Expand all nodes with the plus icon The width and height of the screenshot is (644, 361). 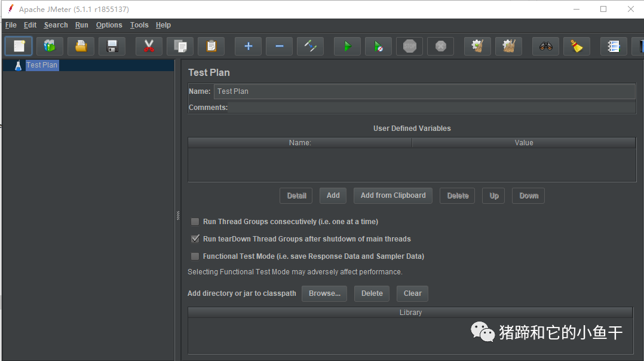[248, 46]
